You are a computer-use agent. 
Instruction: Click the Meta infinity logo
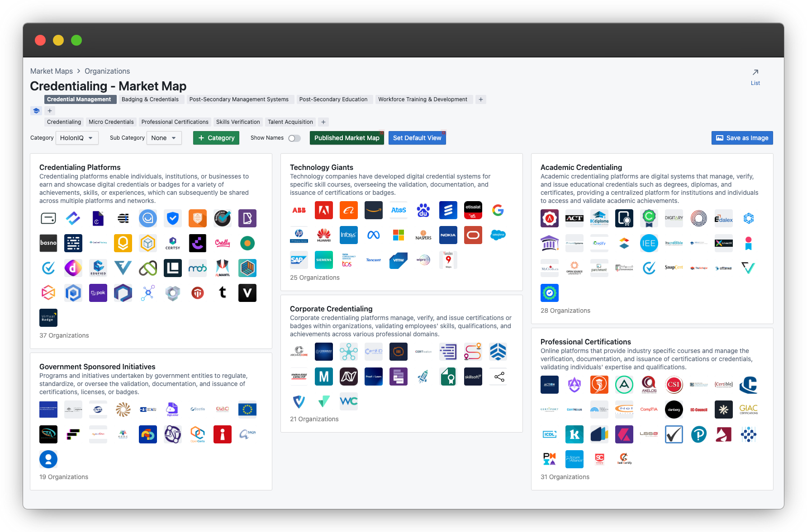tap(374, 235)
